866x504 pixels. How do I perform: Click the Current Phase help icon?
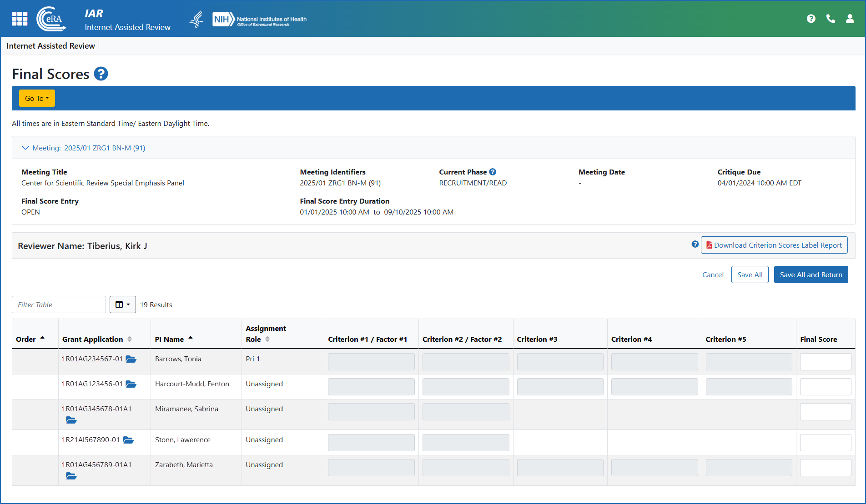click(493, 172)
